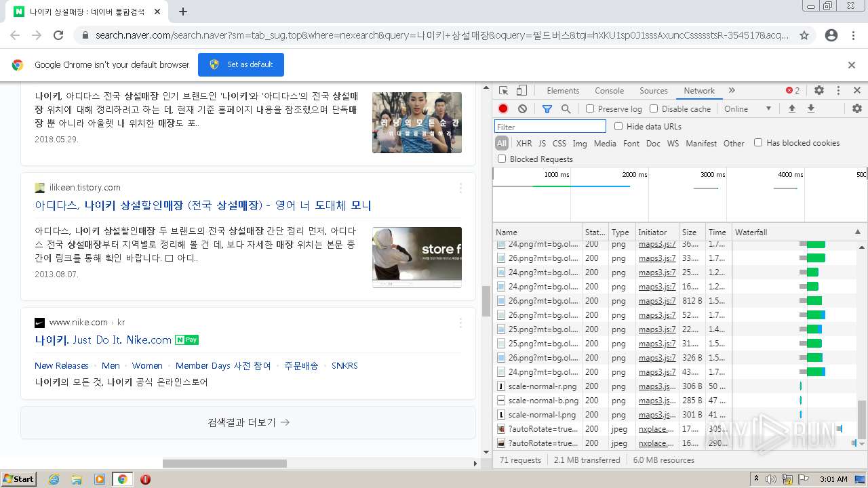Toggle the device toolbar icon

[521, 90]
